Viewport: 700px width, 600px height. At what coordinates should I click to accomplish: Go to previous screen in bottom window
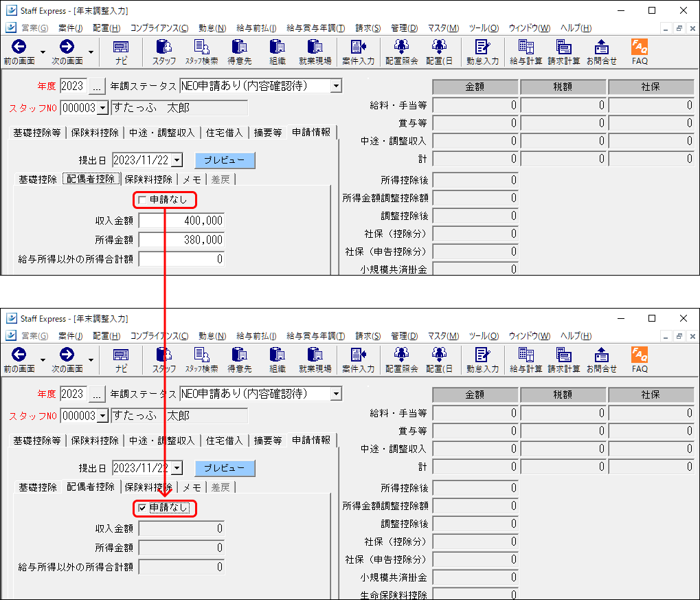tap(19, 360)
